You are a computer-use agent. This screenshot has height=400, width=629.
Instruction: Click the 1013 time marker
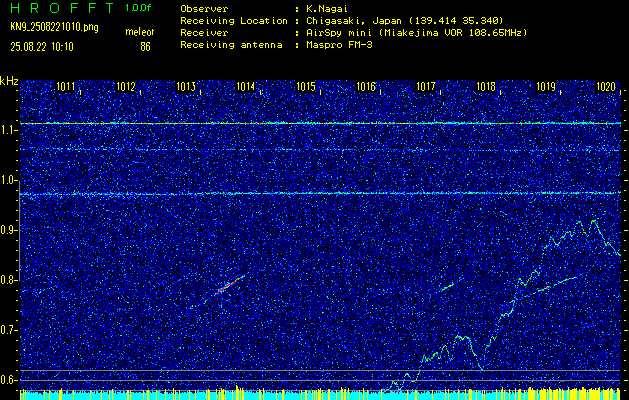tap(186, 87)
